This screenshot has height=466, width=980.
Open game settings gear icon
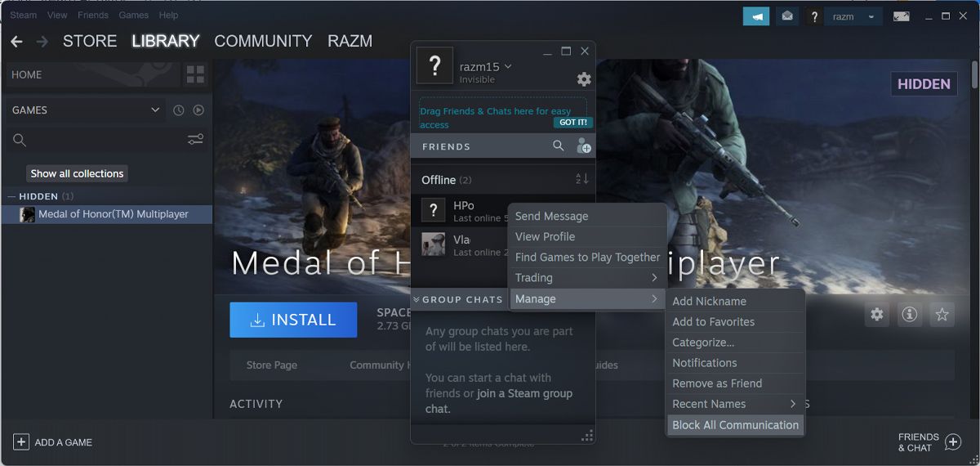(877, 314)
